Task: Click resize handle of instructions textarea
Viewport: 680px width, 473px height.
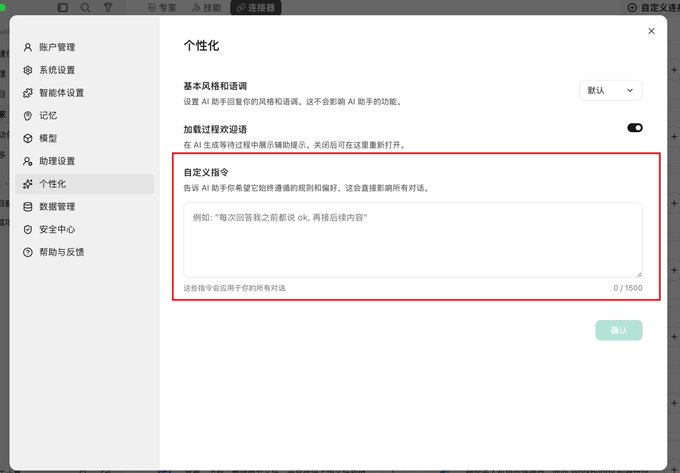Action: [x=639, y=274]
